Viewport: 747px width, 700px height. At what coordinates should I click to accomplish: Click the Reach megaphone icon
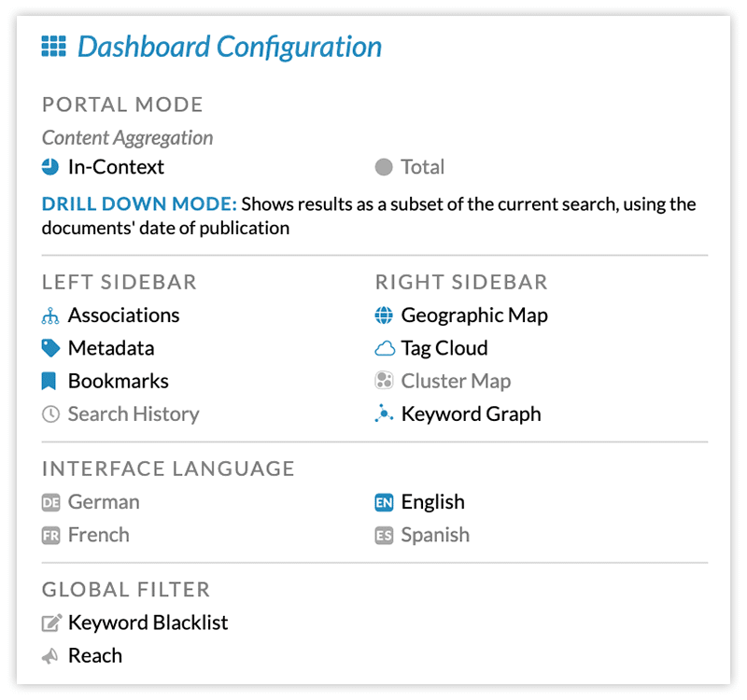click(50, 656)
